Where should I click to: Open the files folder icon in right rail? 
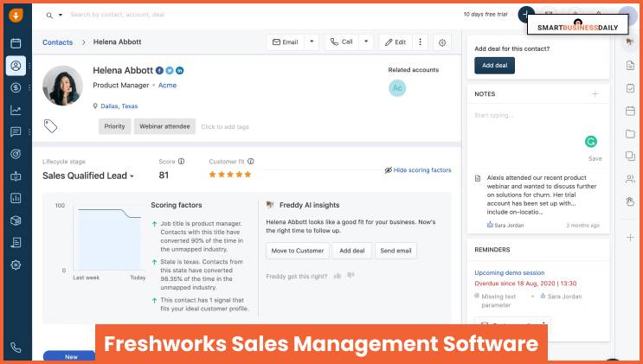[x=630, y=134]
